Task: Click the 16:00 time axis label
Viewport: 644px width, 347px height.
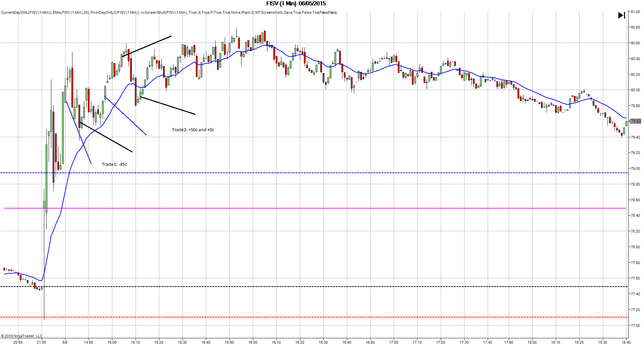Action: (x=253, y=342)
